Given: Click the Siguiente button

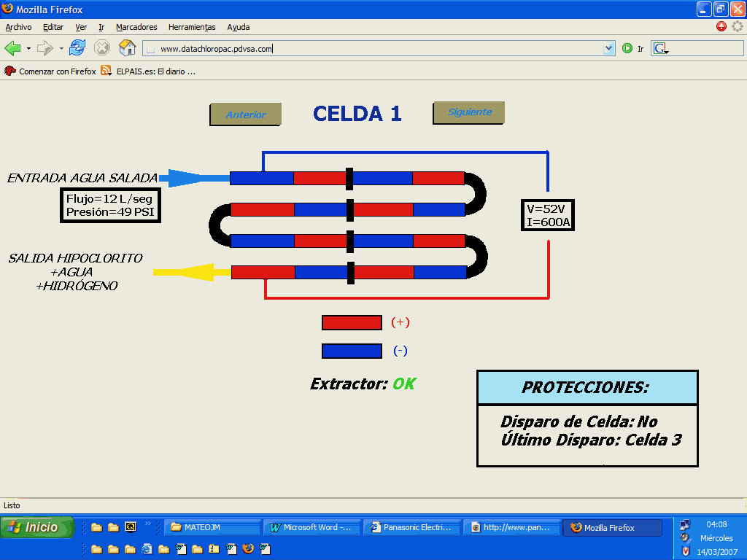Looking at the screenshot, I should [469, 112].
